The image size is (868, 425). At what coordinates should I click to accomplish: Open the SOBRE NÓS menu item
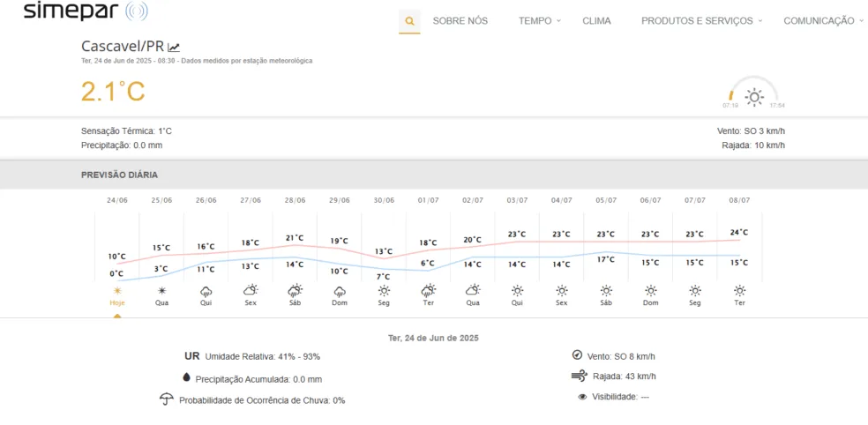460,21
